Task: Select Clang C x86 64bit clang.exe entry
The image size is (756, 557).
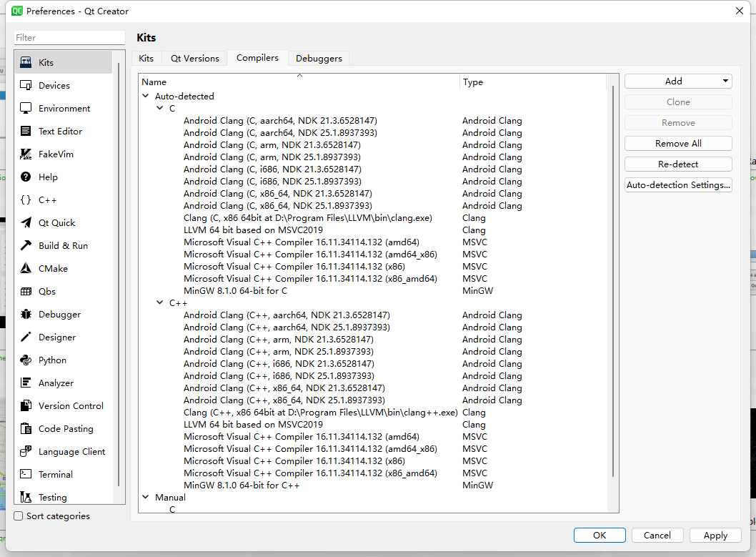Action: (x=307, y=217)
